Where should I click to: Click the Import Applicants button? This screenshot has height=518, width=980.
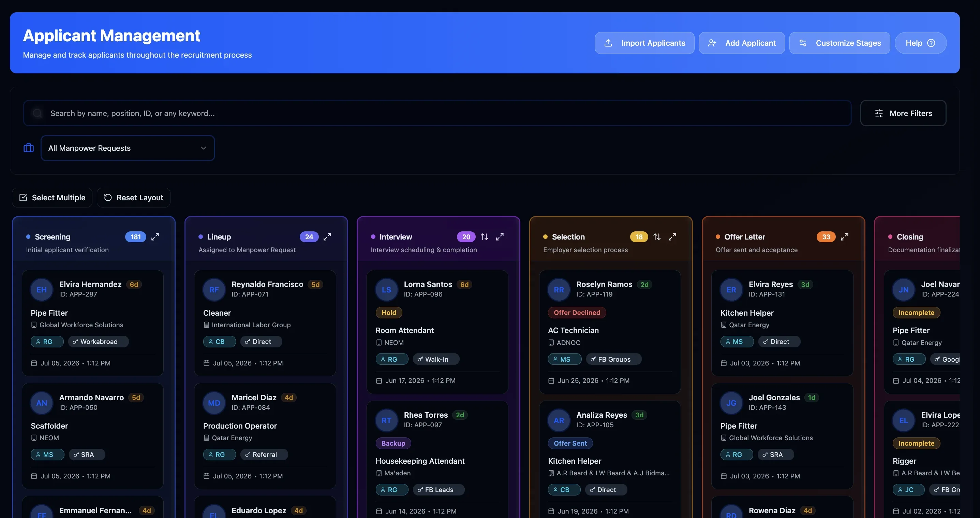pyautogui.click(x=644, y=43)
